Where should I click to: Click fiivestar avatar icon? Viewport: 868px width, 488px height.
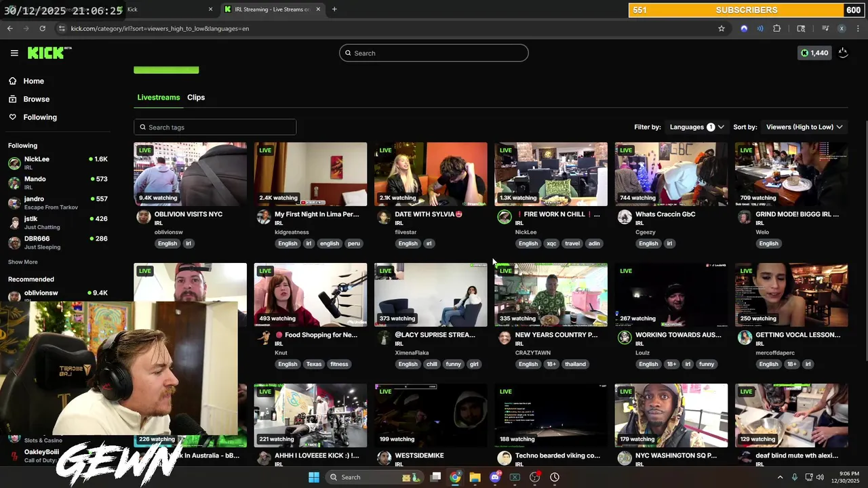click(384, 217)
